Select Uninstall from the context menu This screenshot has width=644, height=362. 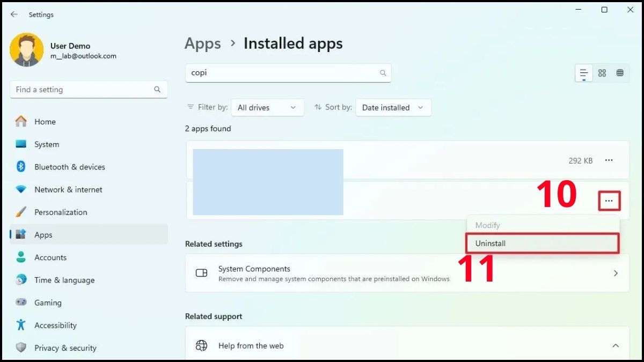coord(543,243)
